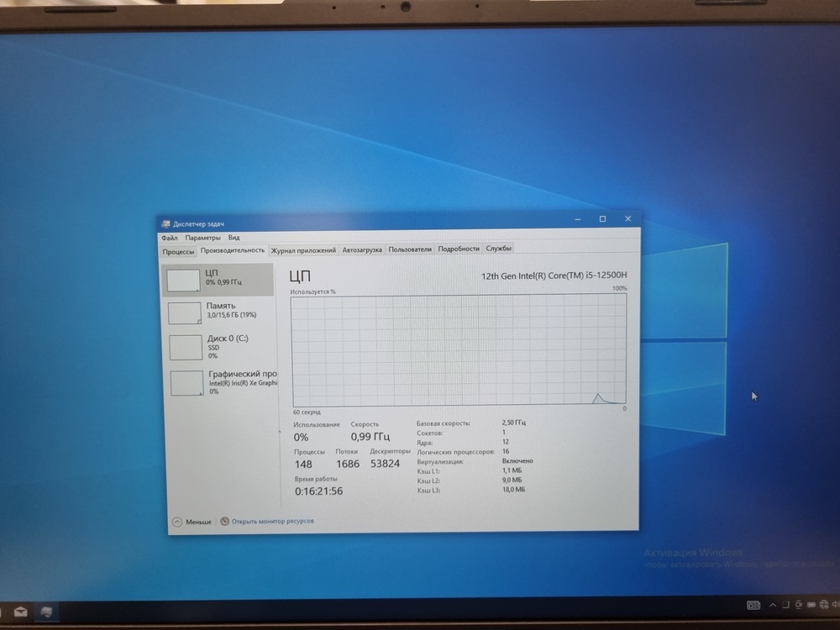This screenshot has height=630, width=840.
Task: Click the Меньше button label
Action: (199, 522)
